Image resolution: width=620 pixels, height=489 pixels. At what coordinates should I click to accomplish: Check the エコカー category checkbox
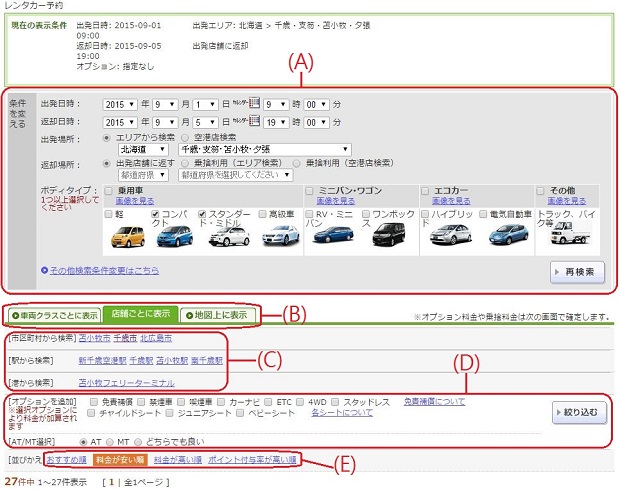(x=425, y=191)
